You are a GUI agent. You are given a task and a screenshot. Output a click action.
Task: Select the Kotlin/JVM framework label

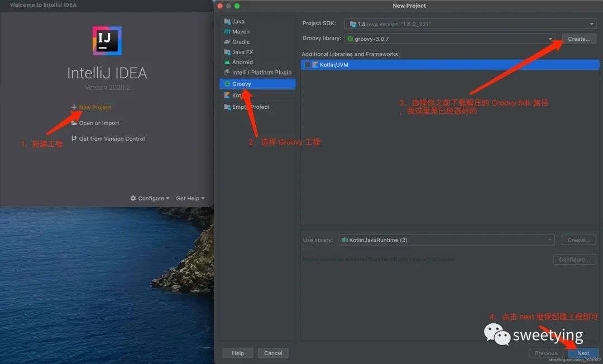click(334, 65)
